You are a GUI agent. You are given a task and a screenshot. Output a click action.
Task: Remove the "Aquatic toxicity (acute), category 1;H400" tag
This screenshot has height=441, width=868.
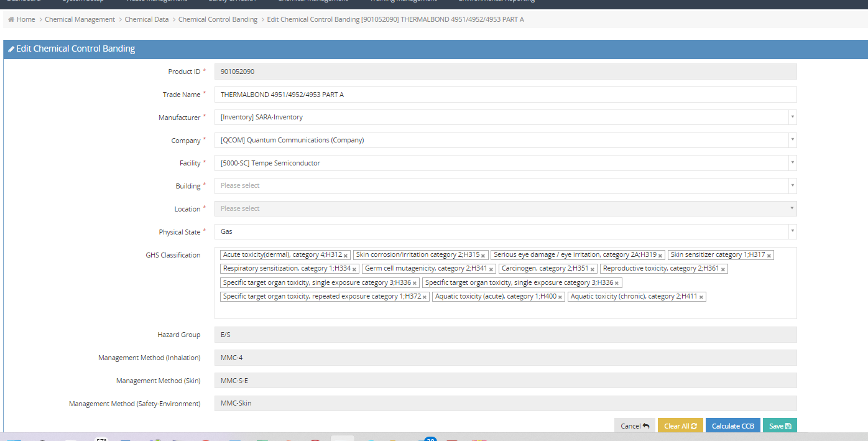tap(559, 296)
